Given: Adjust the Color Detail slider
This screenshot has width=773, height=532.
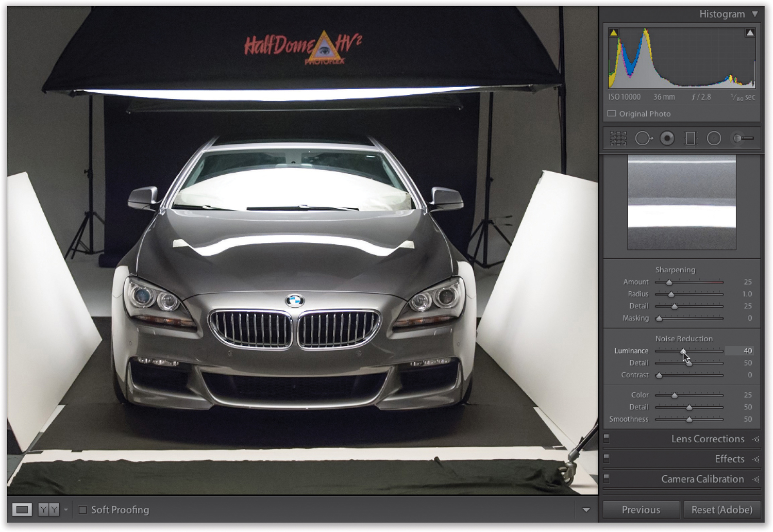Looking at the screenshot, I should point(689,407).
